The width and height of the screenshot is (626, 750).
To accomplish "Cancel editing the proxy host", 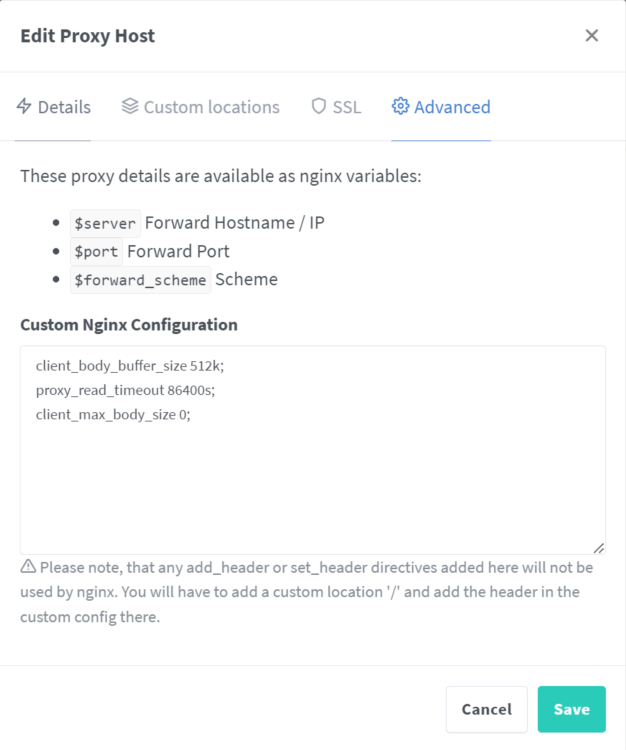I will coord(486,709).
